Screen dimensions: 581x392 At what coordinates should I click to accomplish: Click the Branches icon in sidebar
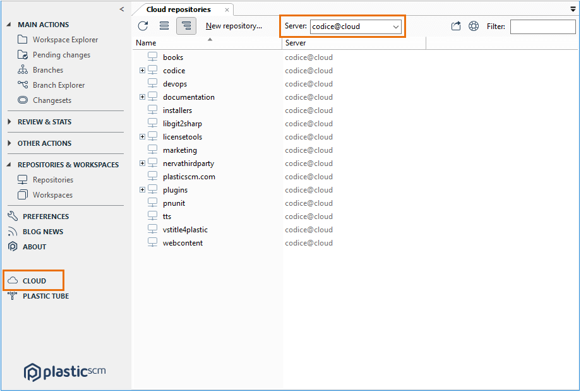[x=23, y=69]
